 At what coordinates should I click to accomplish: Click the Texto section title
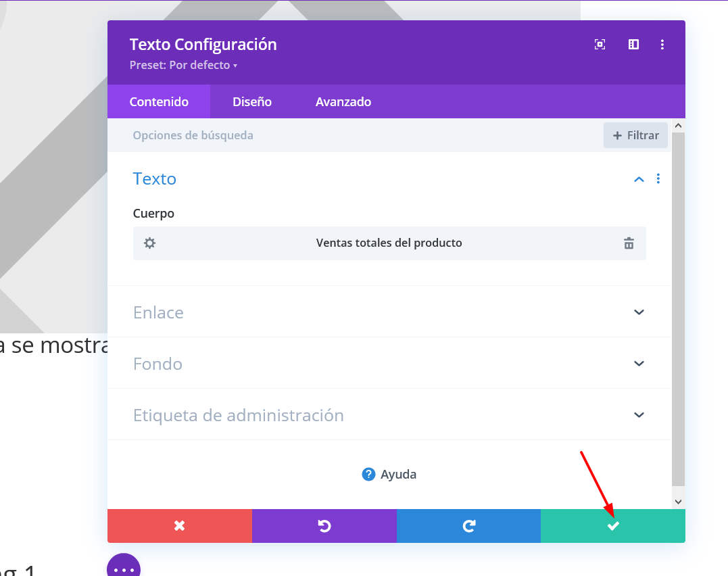tap(155, 179)
